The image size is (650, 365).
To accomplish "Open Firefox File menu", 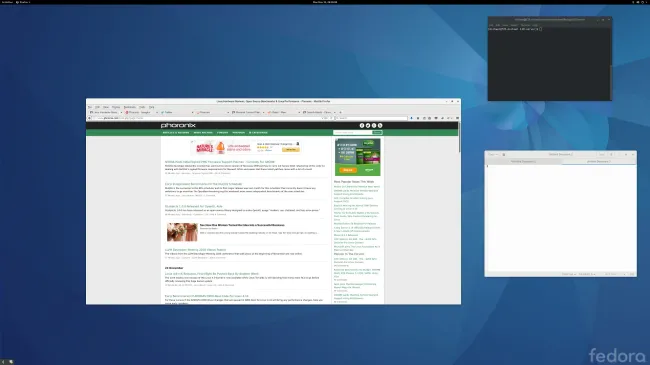I will (x=90, y=107).
